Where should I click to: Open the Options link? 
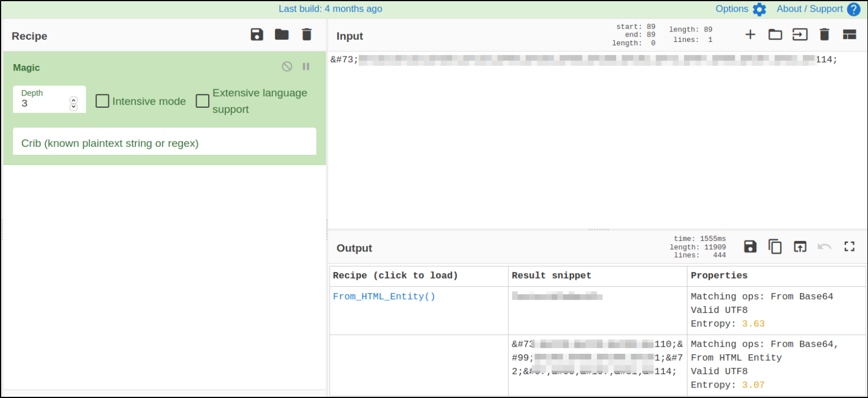point(732,9)
